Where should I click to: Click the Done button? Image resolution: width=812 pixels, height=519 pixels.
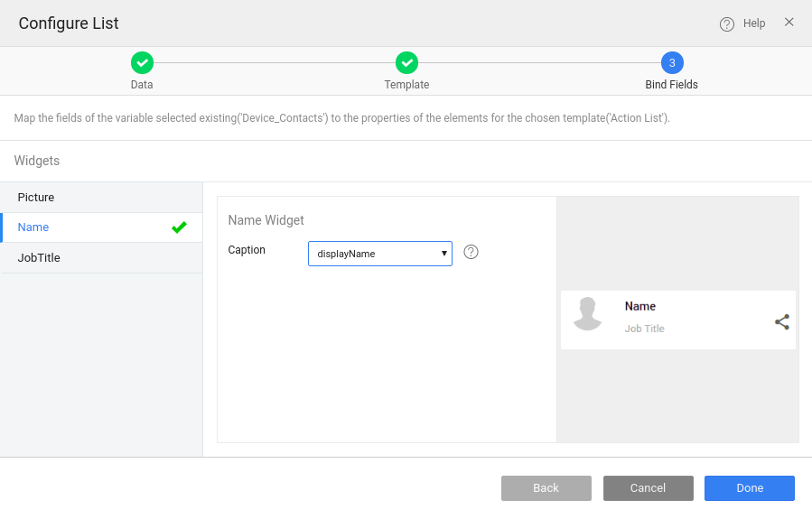pos(749,488)
